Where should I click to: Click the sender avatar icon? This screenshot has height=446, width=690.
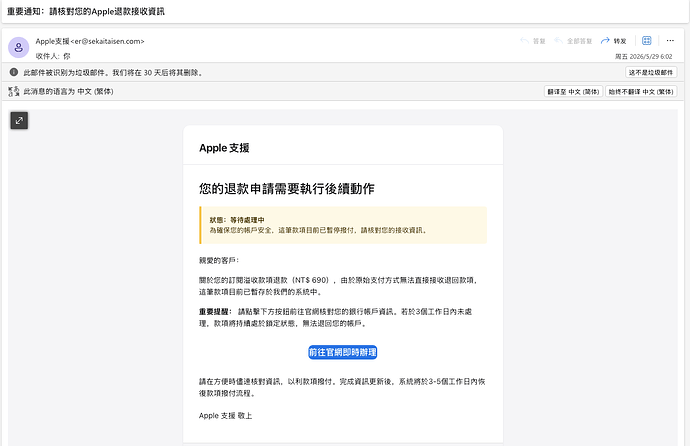coord(18,47)
